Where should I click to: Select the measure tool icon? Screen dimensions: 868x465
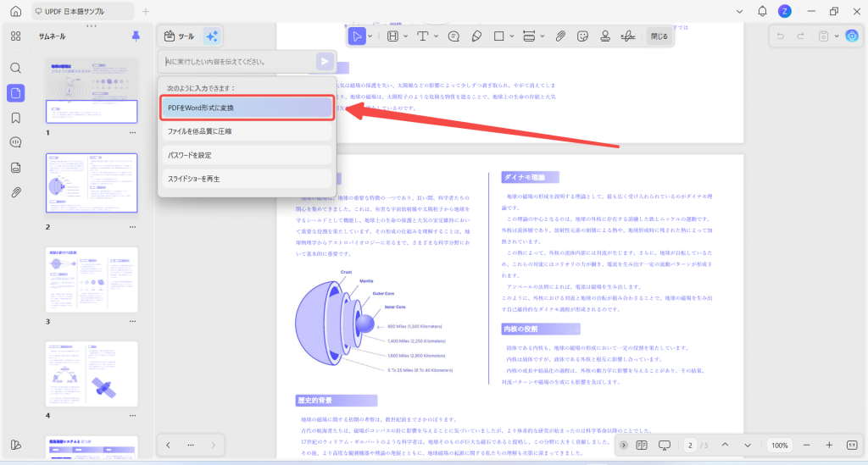529,36
